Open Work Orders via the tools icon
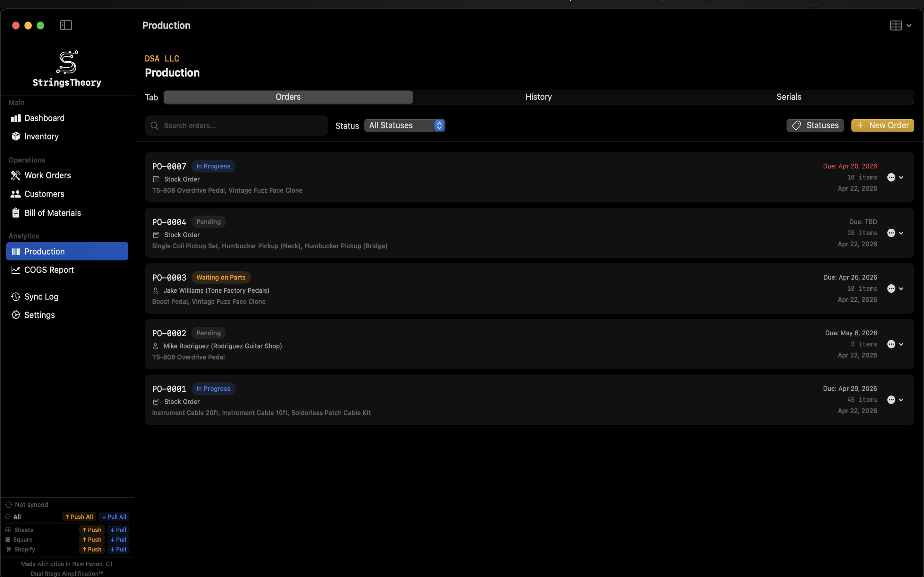Image resolution: width=924 pixels, height=577 pixels. 16,175
